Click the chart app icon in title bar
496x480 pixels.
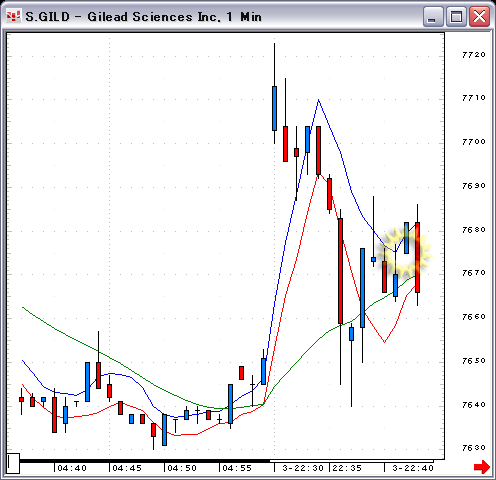(13, 16)
